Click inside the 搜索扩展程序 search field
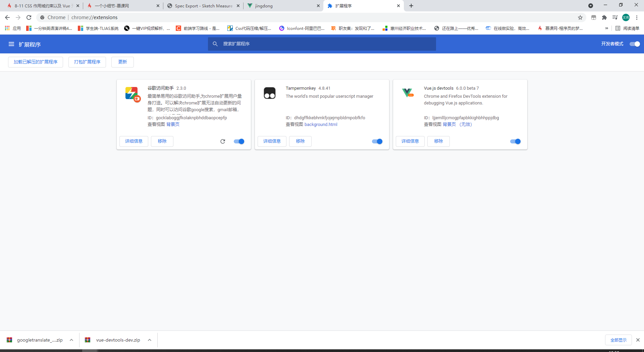 pyautogui.click(x=322, y=44)
